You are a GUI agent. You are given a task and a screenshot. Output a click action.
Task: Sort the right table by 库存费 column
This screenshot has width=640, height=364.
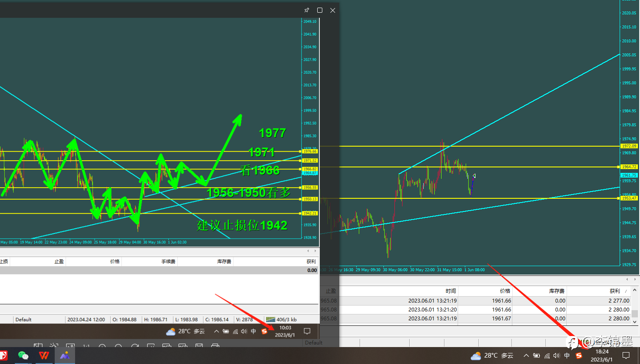click(x=557, y=291)
